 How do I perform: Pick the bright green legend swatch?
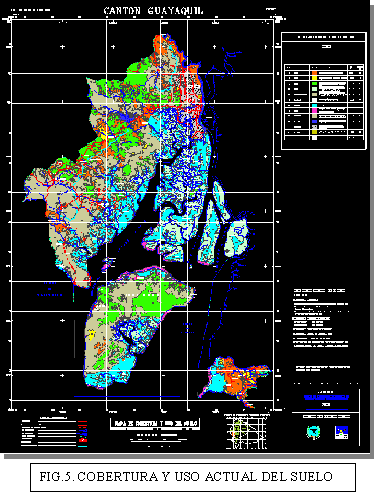314,83
